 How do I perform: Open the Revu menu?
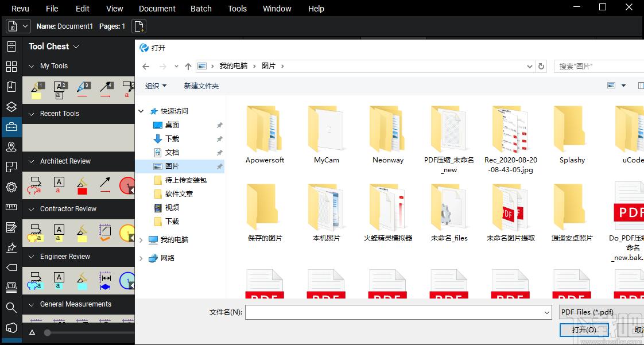pos(20,8)
